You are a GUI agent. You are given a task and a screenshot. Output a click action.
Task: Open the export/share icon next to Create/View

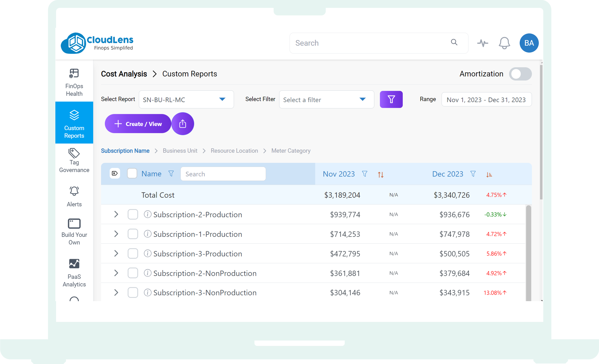pyautogui.click(x=183, y=123)
